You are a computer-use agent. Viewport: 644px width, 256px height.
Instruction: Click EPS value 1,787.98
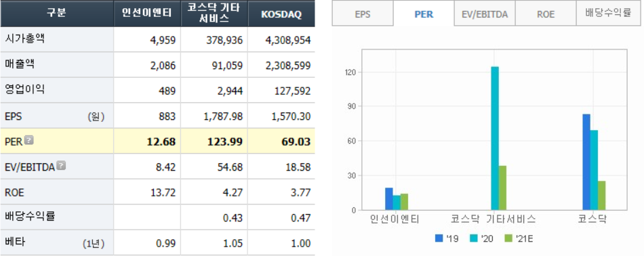click(223, 116)
